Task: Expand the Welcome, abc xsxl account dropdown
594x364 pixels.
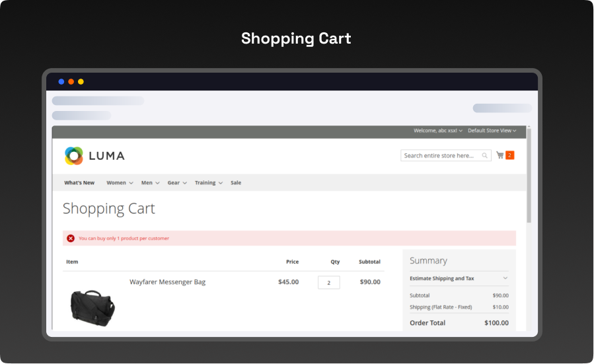Action: tap(437, 131)
